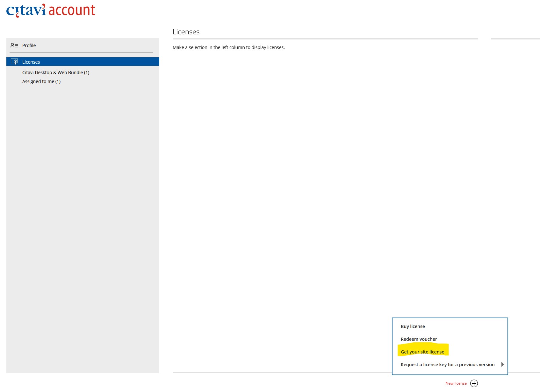540x392 pixels.
Task: Expand the previous version submenu arrow
Action: pos(502,365)
